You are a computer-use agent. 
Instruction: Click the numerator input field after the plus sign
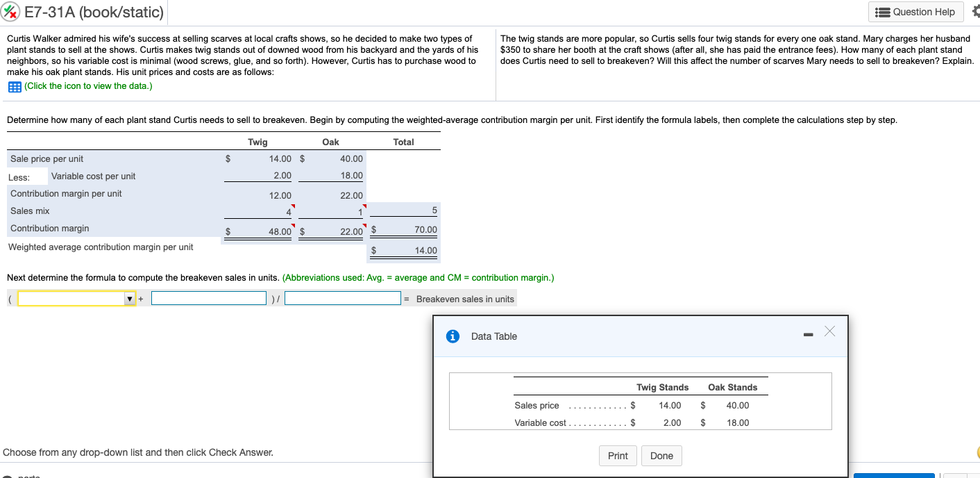pos(209,297)
